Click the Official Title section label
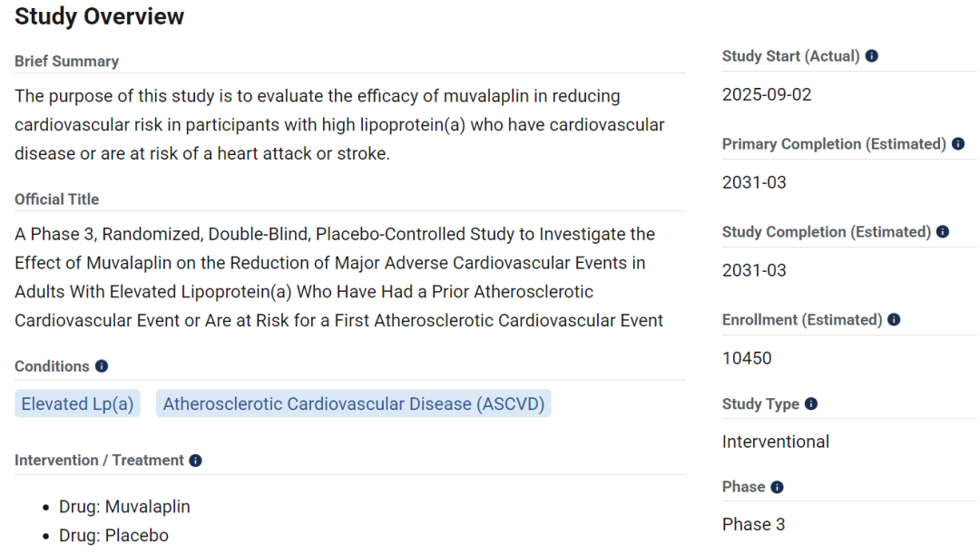The image size is (980, 554). (x=57, y=199)
